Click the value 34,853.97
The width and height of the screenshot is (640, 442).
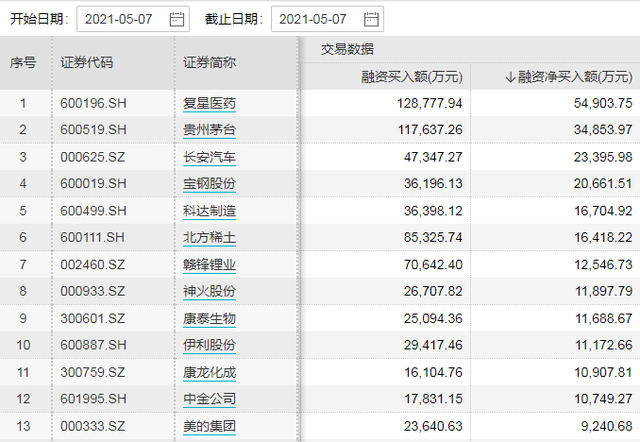tap(603, 130)
